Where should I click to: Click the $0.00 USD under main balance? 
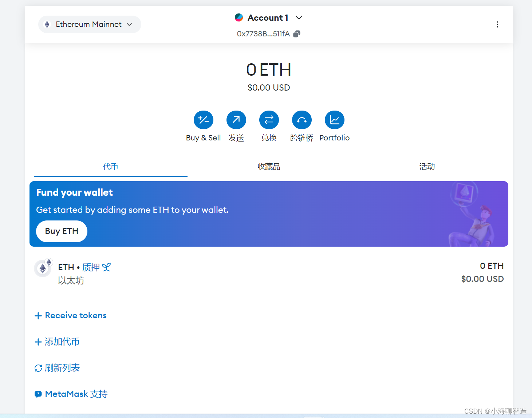pos(269,88)
